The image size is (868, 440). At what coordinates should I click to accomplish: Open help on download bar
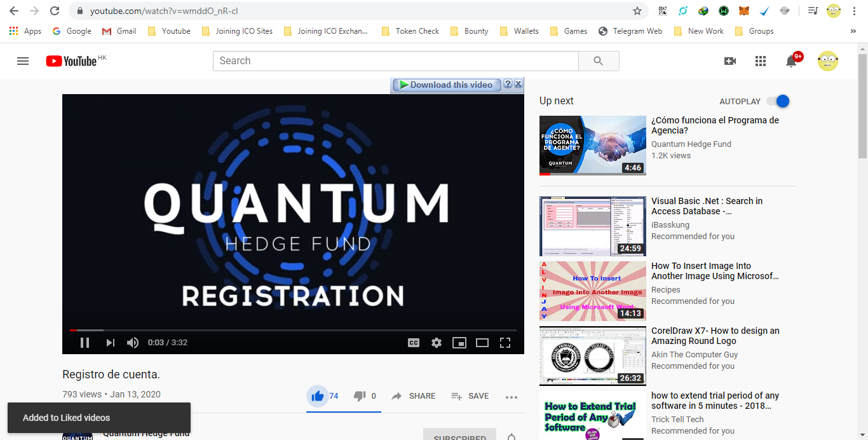click(x=508, y=84)
